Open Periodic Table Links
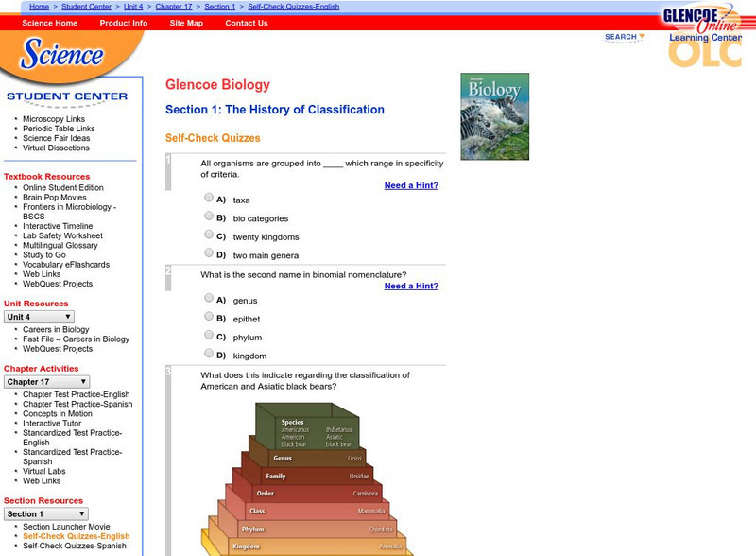This screenshot has width=756, height=556. click(59, 129)
